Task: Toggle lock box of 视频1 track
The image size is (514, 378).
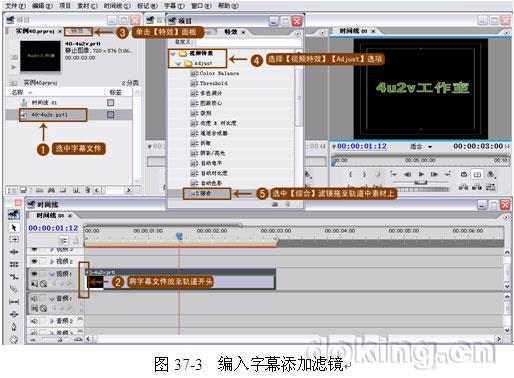Action: tap(43, 274)
